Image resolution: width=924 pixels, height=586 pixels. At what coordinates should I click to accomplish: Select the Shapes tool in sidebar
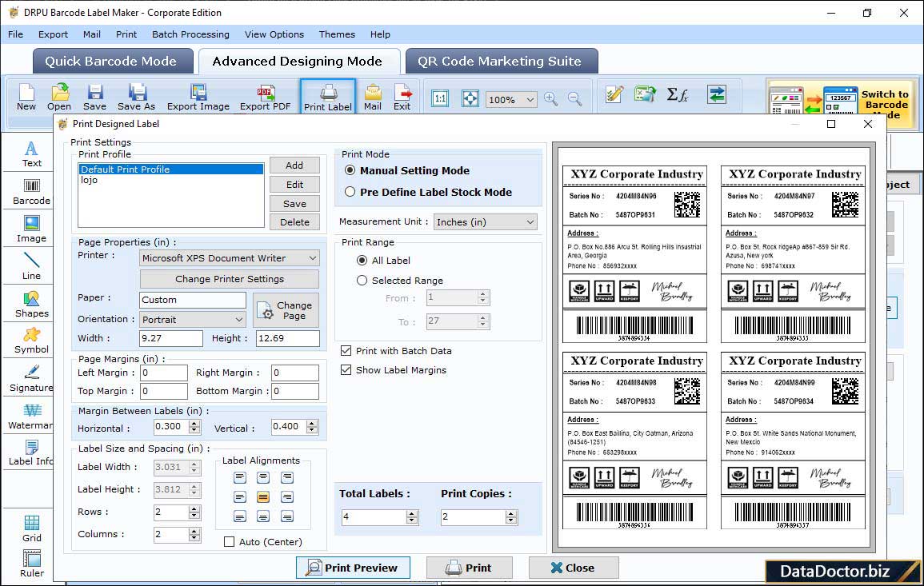pyautogui.click(x=31, y=305)
